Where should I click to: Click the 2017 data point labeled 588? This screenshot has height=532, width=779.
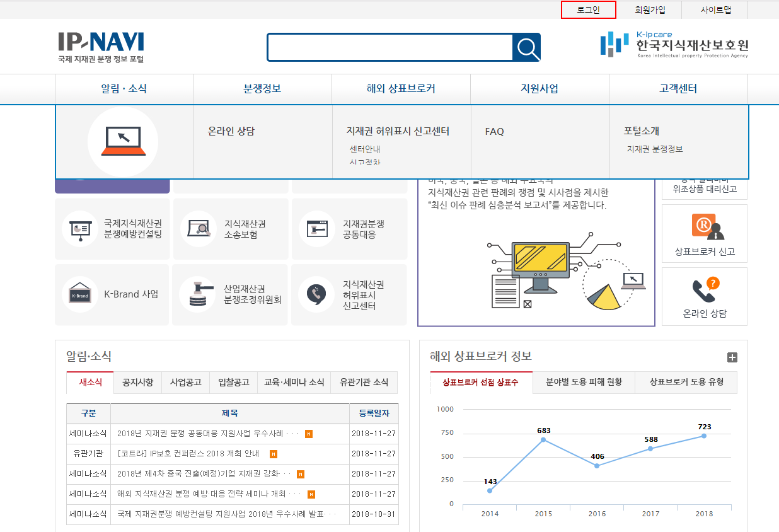click(650, 449)
